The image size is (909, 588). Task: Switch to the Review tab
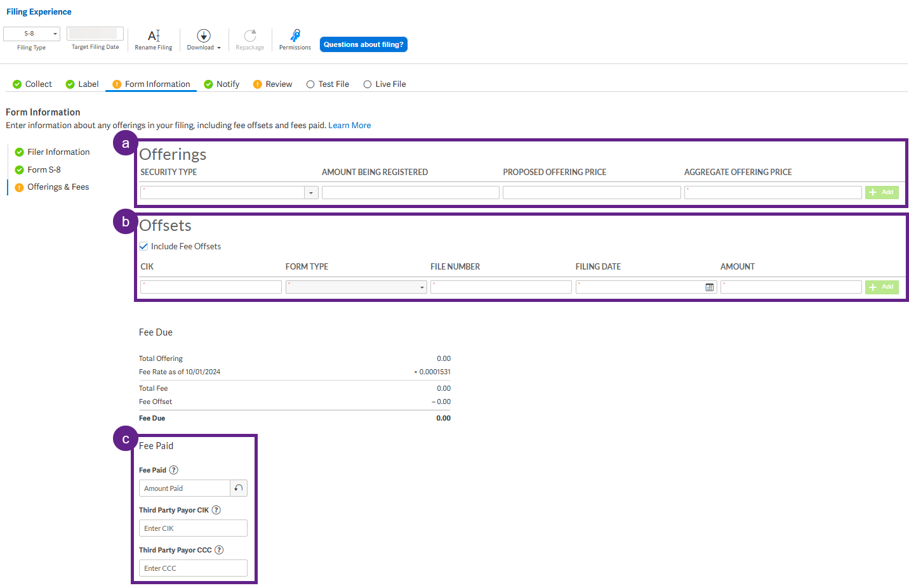(x=273, y=84)
